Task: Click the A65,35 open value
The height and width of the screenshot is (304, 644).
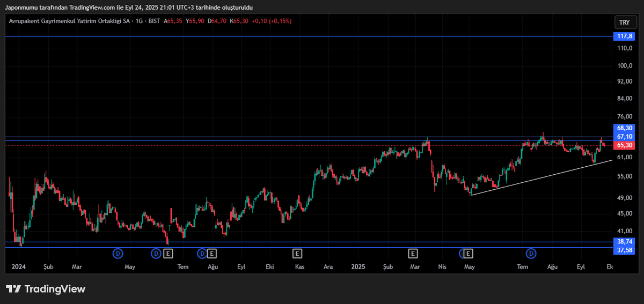Action: click(173, 21)
